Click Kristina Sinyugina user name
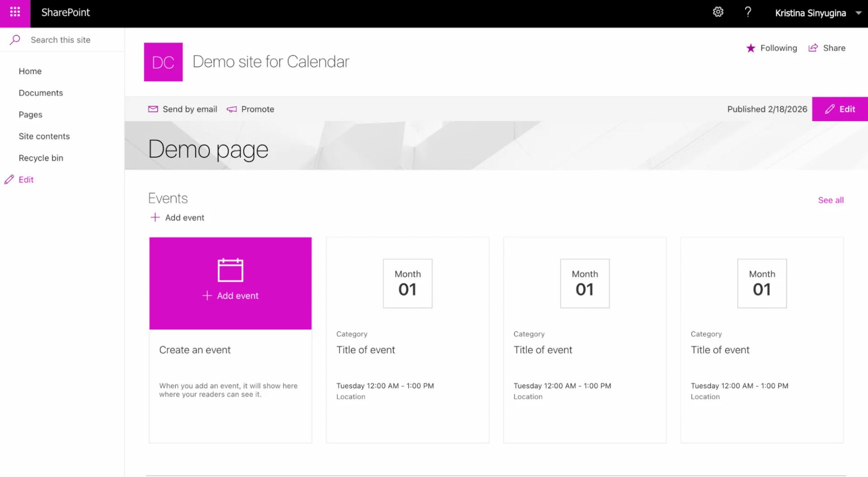This screenshot has width=868, height=477. tap(810, 13)
